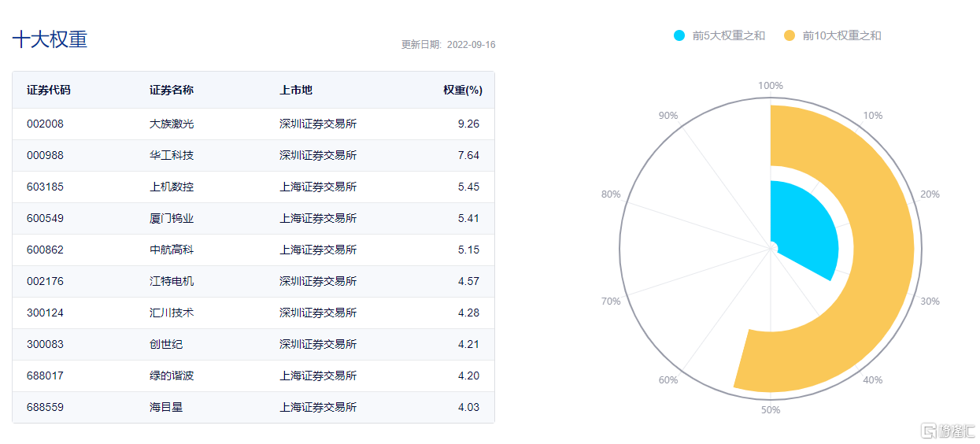Select security name 汇川技术
The image size is (980, 444).
pyautogui.click(x=172, y=313)
